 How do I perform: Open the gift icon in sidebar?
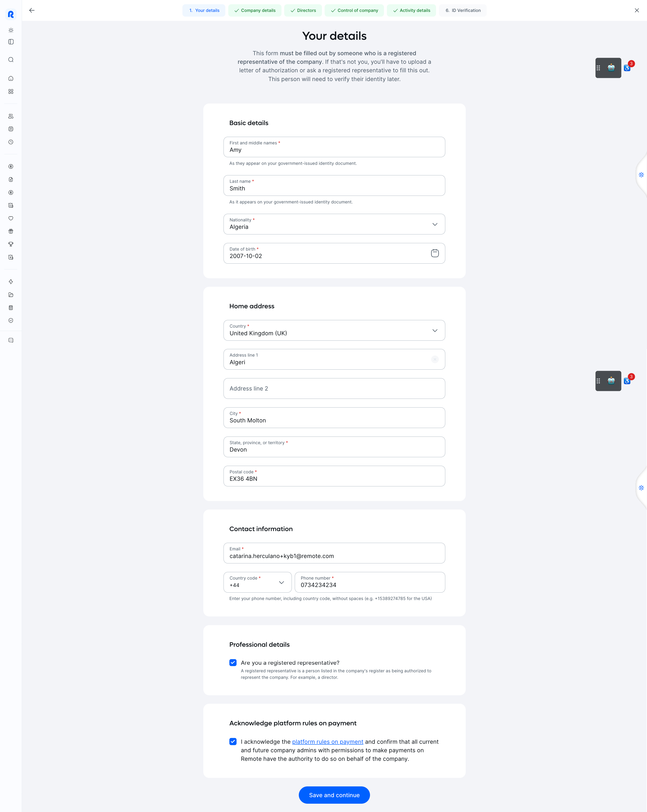pos(11,231)
